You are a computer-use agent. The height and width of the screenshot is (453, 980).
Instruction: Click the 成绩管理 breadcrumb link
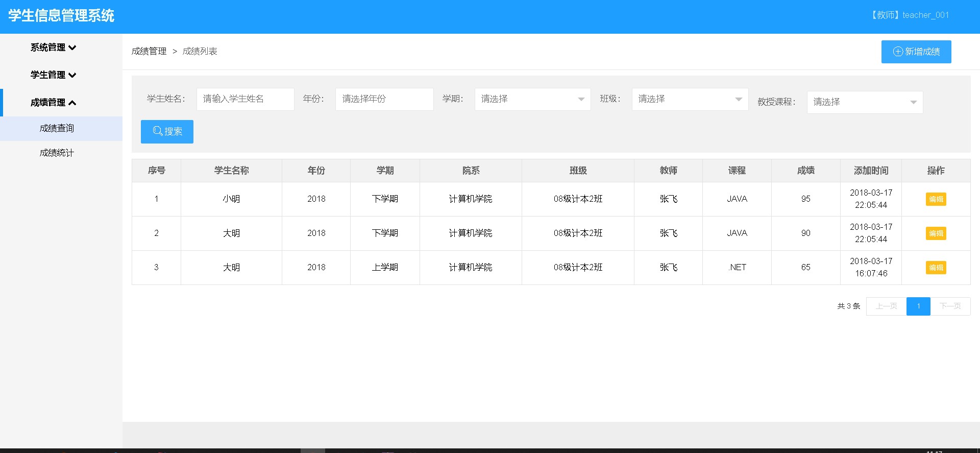click(149, 51)
